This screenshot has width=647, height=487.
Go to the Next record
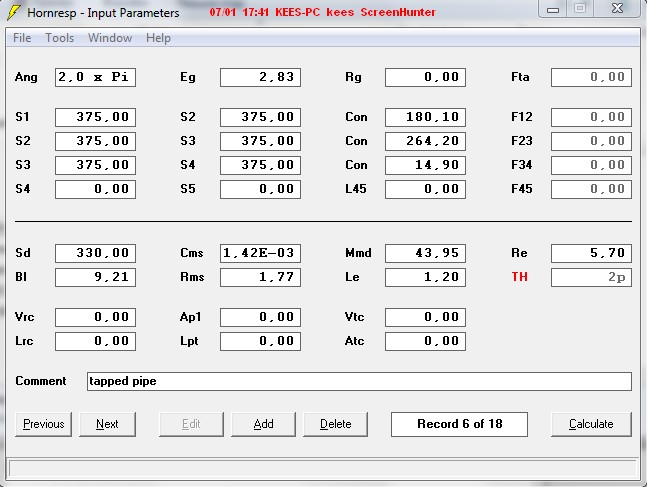(x=107, y=424)
